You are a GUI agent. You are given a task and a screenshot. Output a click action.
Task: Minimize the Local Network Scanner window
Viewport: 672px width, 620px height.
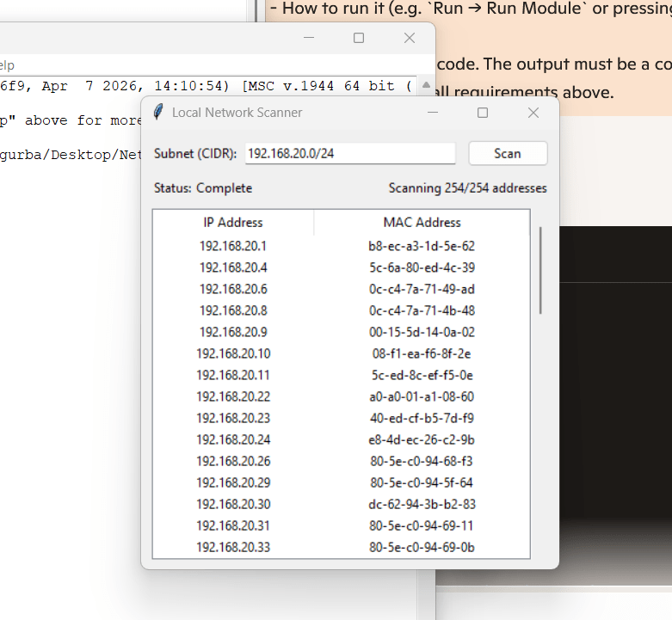tap(432, 113)
